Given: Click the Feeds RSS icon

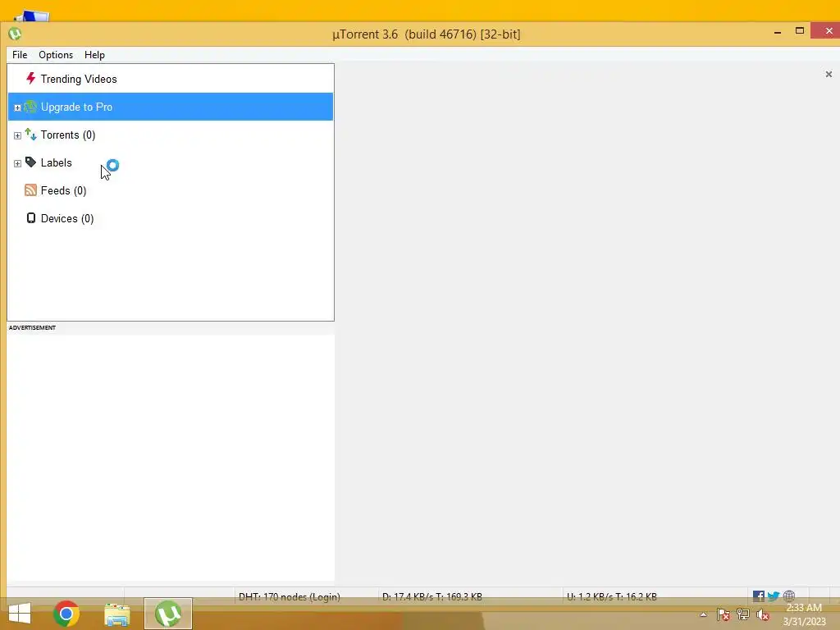Looking at the screenshot, I should [x=30, y=190].
